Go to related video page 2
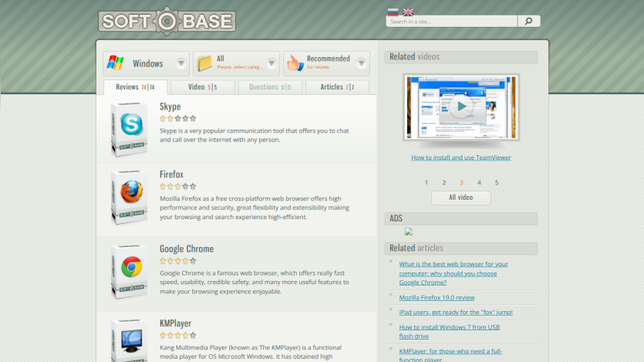Screen dimensions: 644x362 point(443,183)
